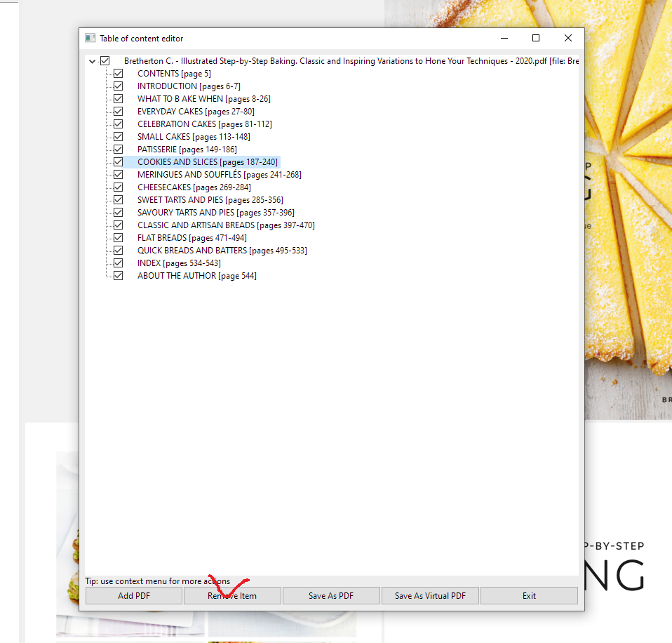Click Save As Virtual PDF
Viewport: 672px width, 643px height.
tap(430, 595)
